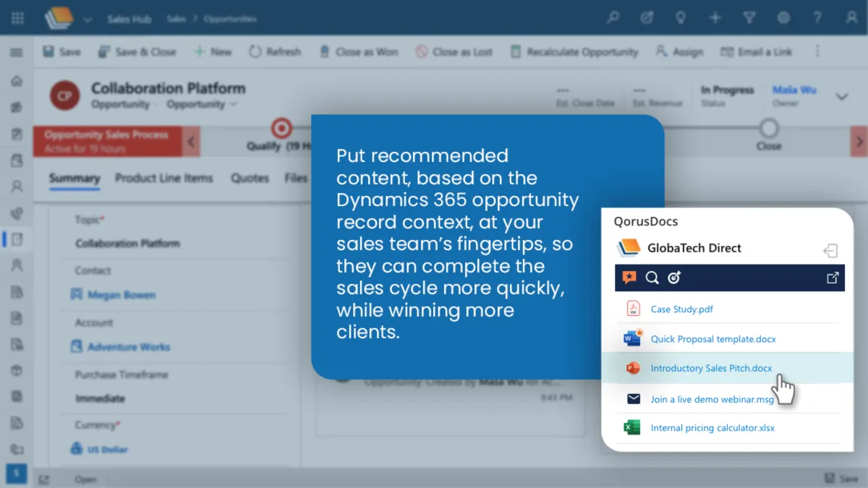
Task: Click the process bar left arrow
Action: [x=191, y=142]
